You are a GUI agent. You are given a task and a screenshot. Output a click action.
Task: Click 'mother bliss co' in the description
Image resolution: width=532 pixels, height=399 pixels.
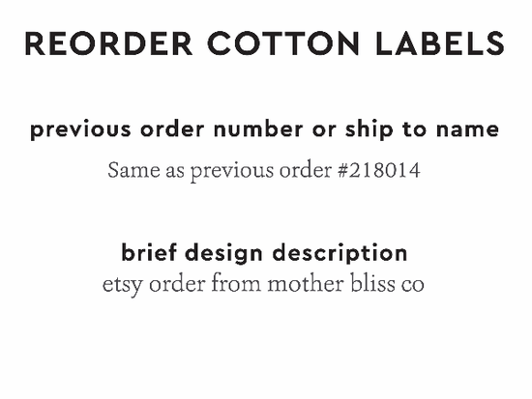tap(346, 283)
